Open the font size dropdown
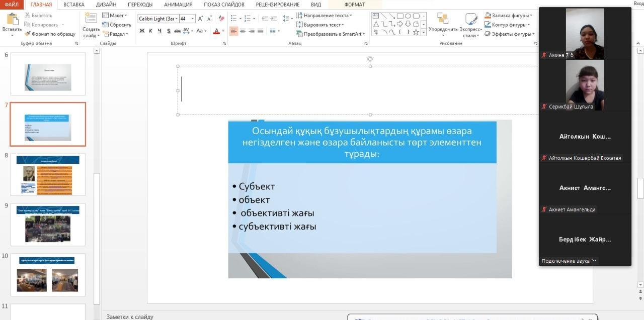This screenshot has width=644, height=320. coord(192,19)
